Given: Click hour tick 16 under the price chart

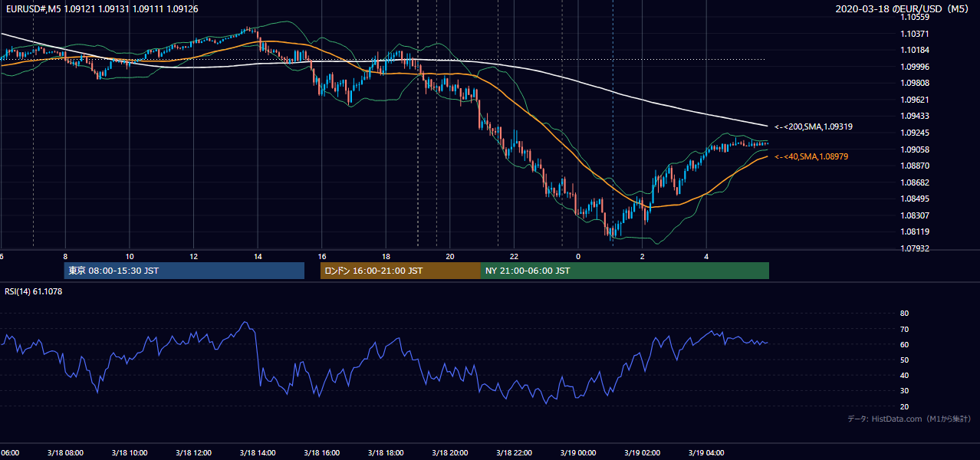Looking at the screenshot, I should (322, 257).
